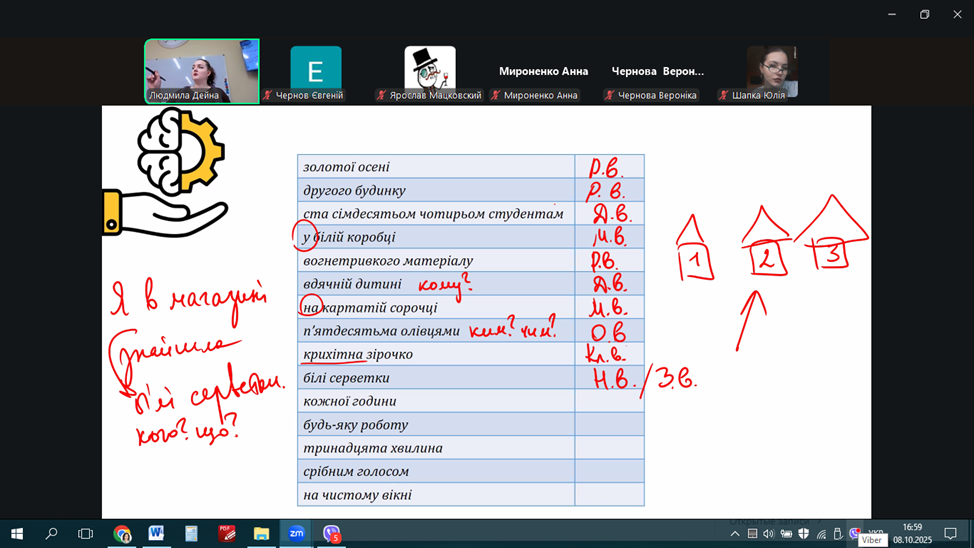Image resolution: width=974 pixels, height=548 pixels.
Task: Open Task View in the taskbar
Action: (86, 534)
